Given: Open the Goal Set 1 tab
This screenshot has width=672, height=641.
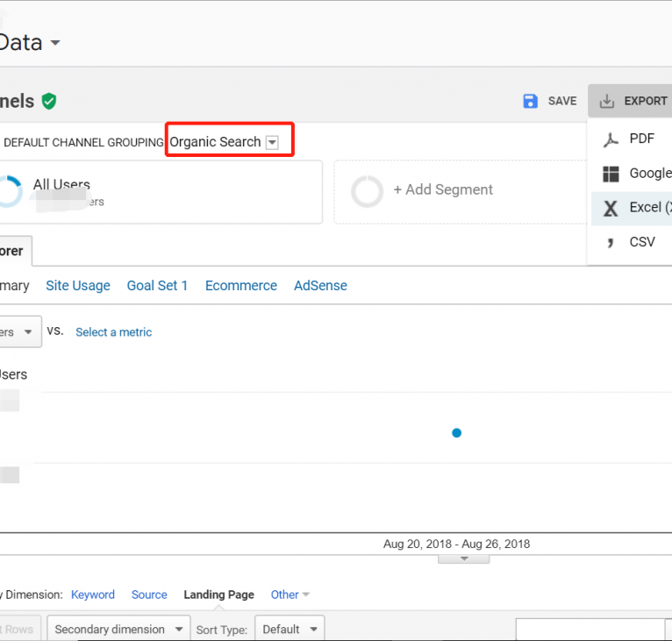Looking at the screenshot, I should (x=157, y=286).
